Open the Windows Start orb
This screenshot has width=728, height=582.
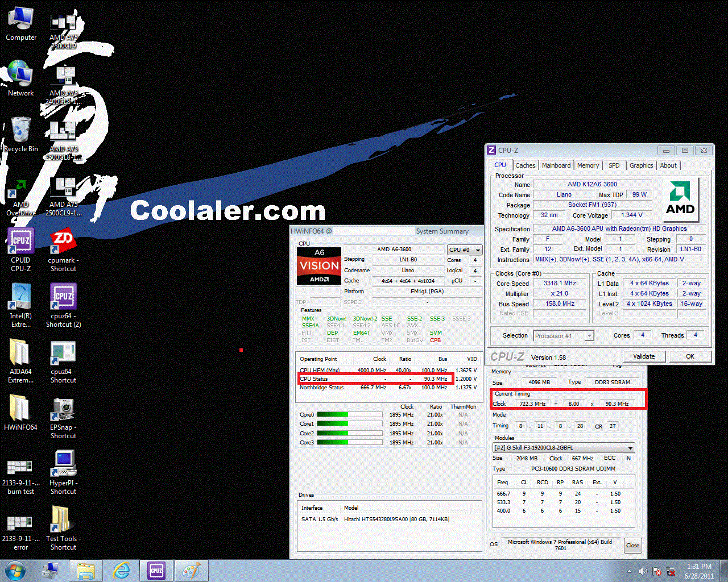tap(15, 571)
